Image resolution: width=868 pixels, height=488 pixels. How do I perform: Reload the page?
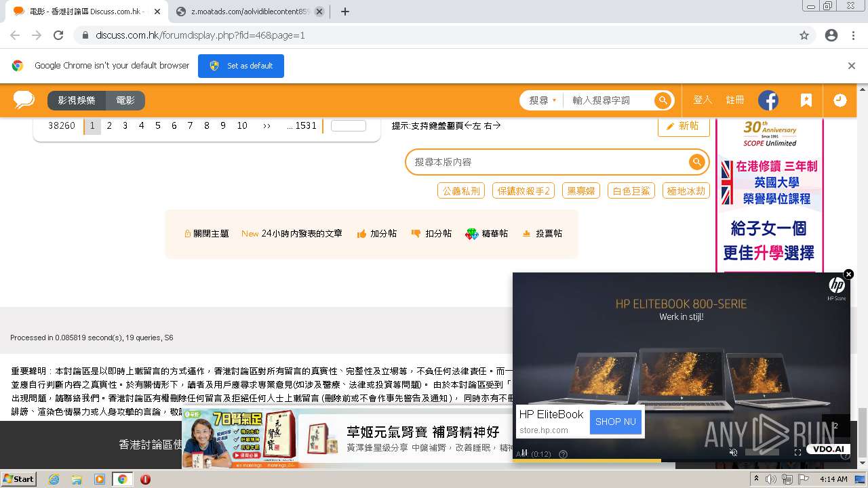pos(58,35)
